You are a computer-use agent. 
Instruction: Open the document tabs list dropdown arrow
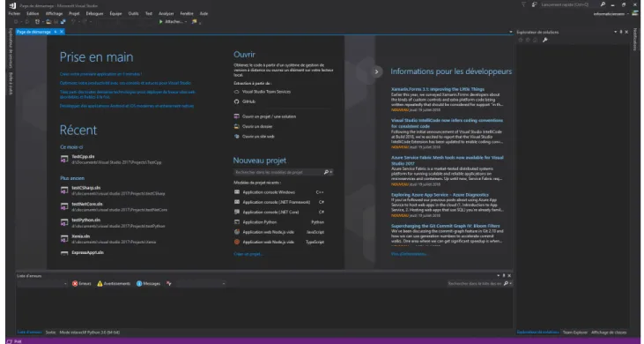click(510, 32)
